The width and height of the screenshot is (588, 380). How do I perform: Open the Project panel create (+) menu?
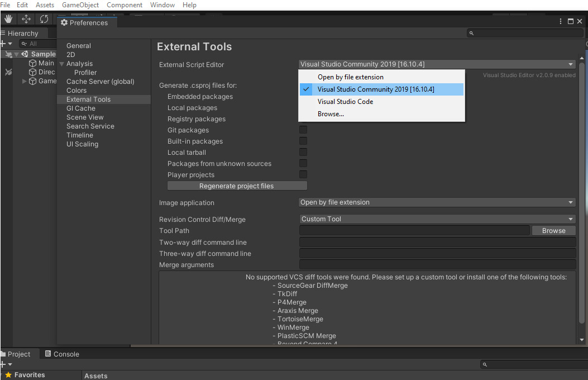(x=6, y=364)
